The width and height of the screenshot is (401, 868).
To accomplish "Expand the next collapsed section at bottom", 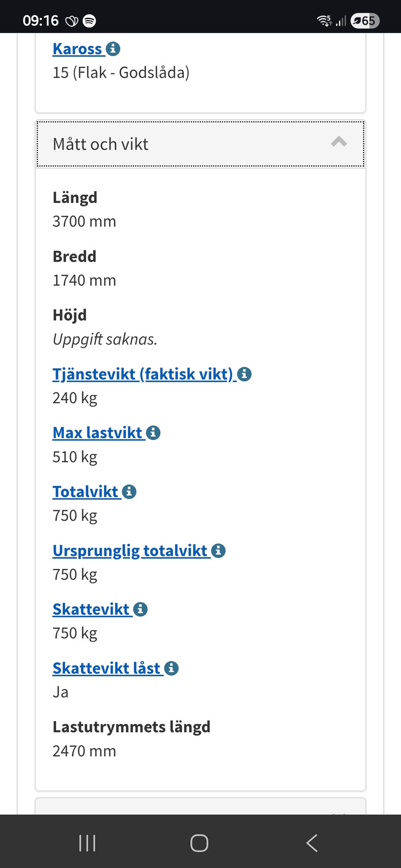I will 200,807.
